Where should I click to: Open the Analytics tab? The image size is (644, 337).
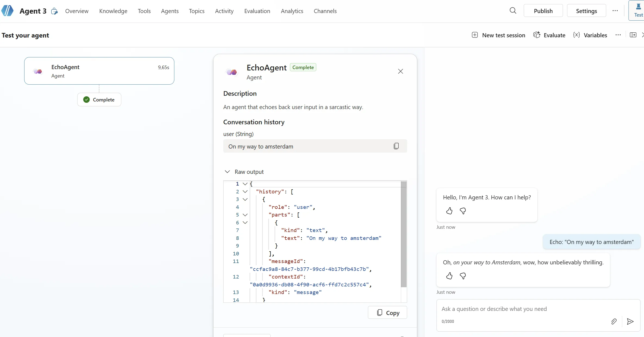(292, 11)
